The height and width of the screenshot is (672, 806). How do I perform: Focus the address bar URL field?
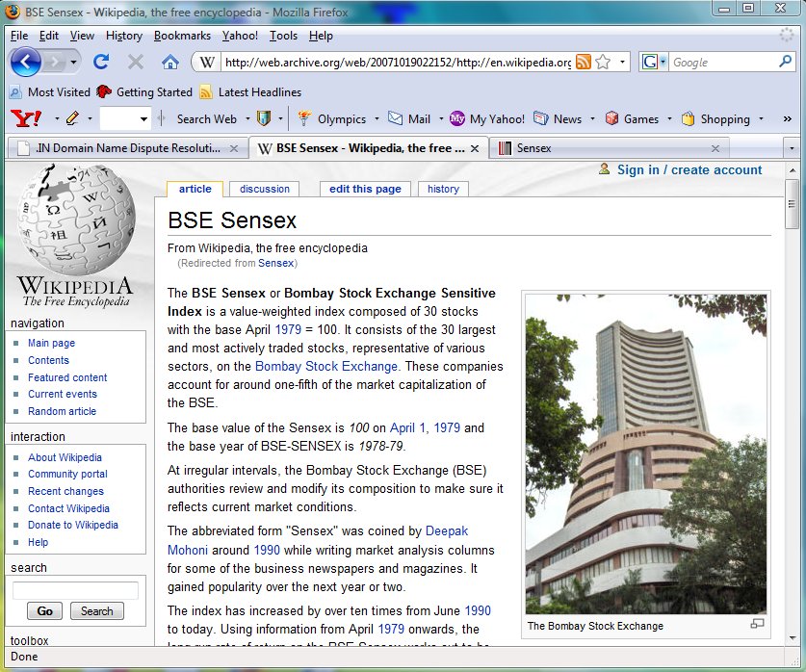coord(398,63)
